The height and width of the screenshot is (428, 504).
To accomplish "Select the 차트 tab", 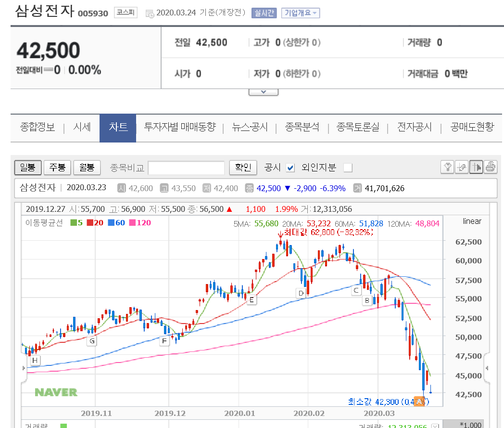I will 118,128.
